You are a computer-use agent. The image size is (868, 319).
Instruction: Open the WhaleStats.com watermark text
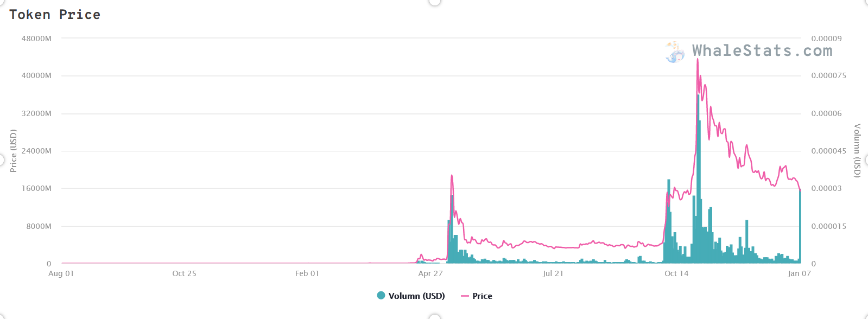click(762, 51)
